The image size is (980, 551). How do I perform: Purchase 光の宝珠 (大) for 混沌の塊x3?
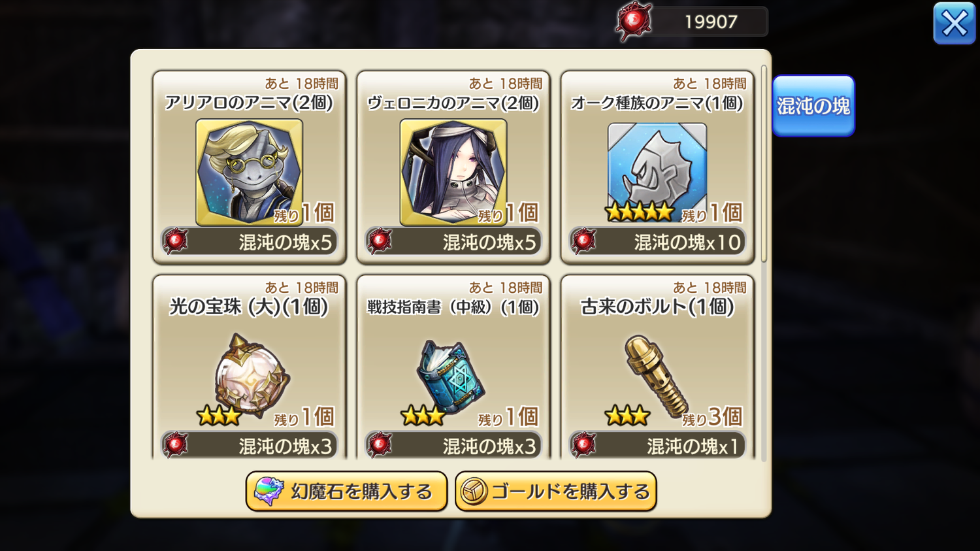pos(249,446)
